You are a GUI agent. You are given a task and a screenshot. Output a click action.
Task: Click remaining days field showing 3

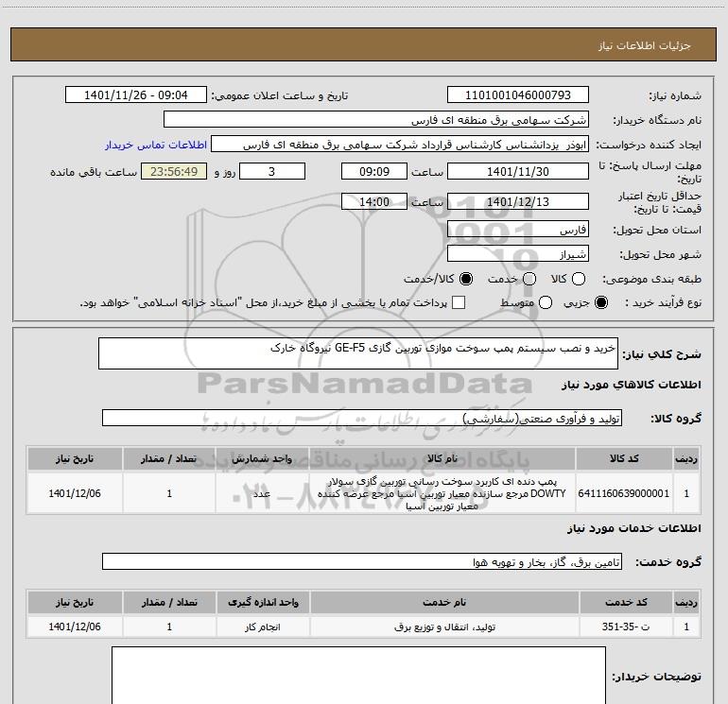pyautogui.click(x=272, y=171)
